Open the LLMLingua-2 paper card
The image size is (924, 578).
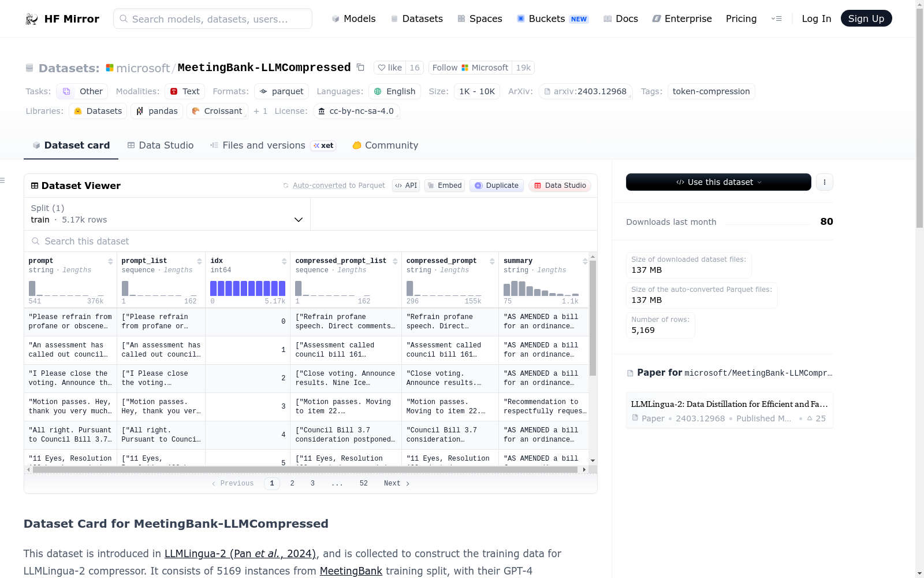pos(729,410)
